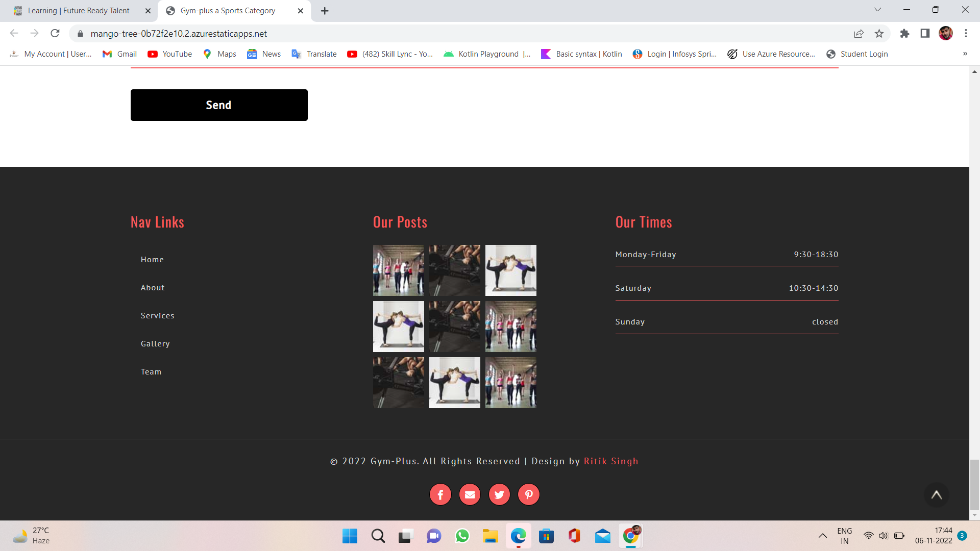This screenshot has height=551, width=980.
Task: Click the Facebook icon in footer
Action: click(x=440, y=494)
